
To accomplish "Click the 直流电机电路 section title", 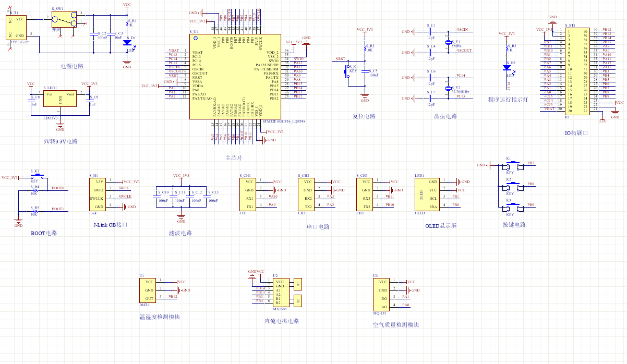I will pyautogui.click(x=282, y=321).
